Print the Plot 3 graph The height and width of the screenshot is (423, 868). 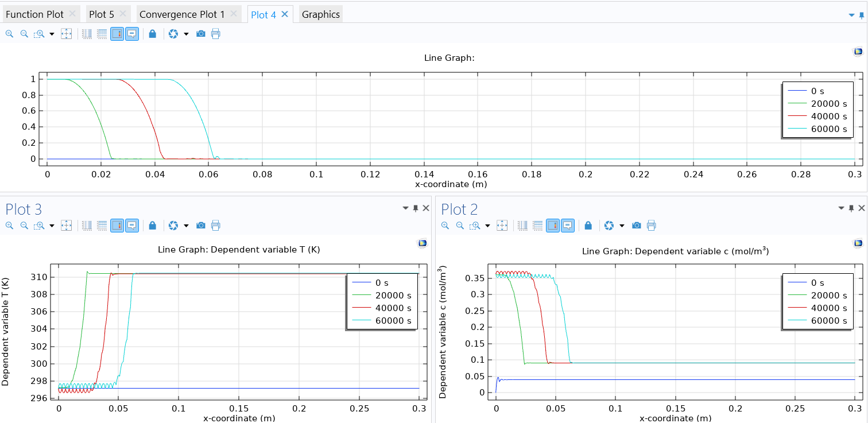pos(216,226)
